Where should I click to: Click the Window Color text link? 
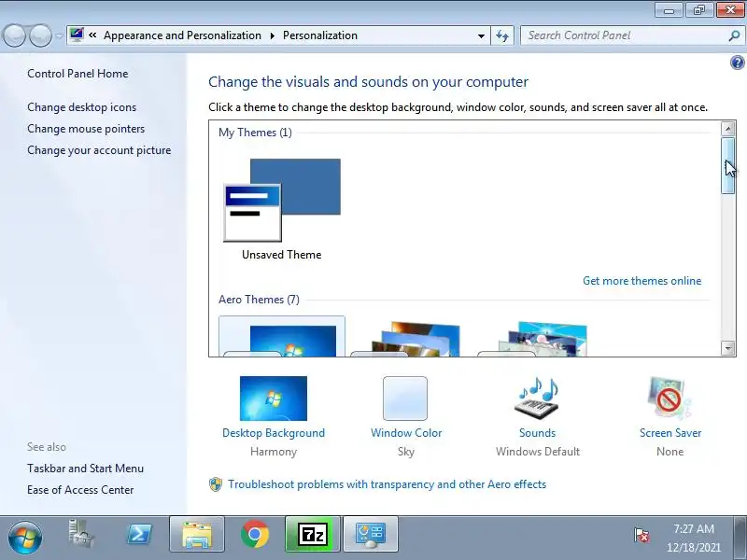[x=406, y=433]
